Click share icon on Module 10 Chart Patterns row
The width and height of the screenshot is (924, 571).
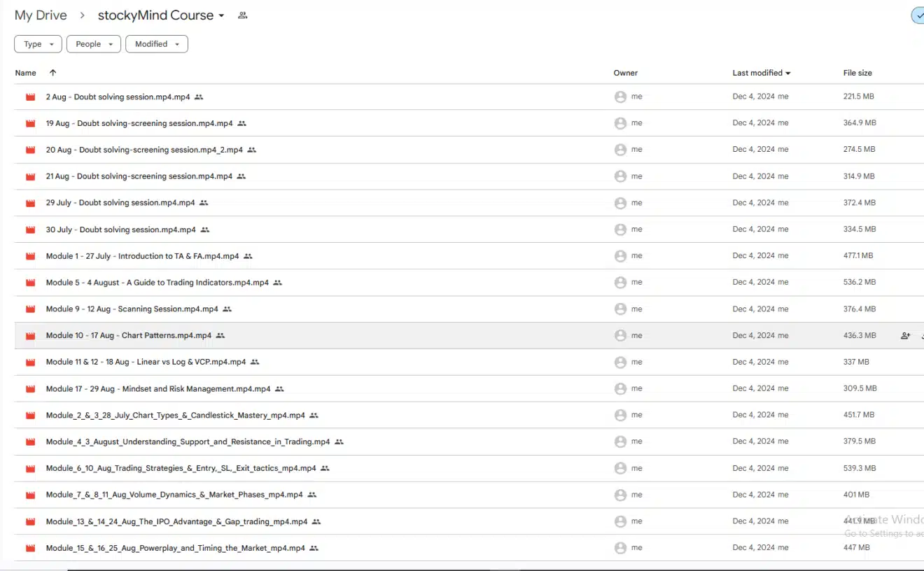click(905, 336)
